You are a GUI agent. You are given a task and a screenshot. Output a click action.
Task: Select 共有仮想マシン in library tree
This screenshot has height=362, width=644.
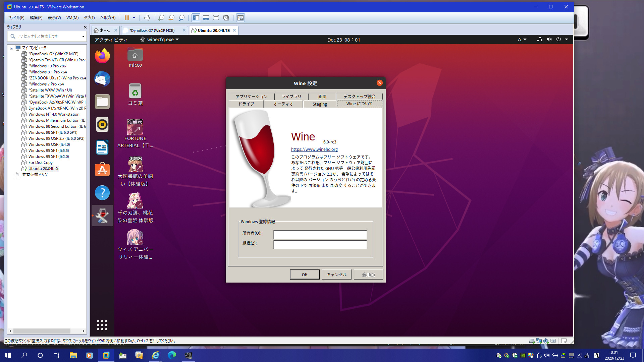[35, 175]
